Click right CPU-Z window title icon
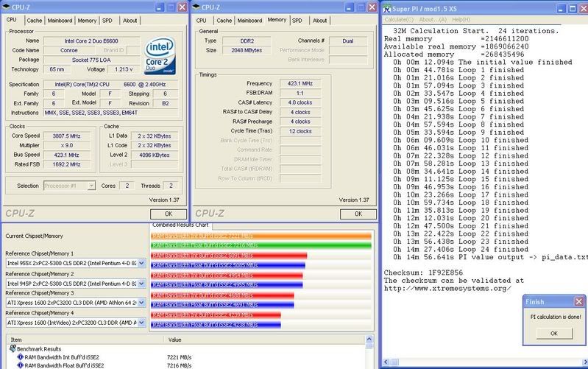 tap(196, 7)
